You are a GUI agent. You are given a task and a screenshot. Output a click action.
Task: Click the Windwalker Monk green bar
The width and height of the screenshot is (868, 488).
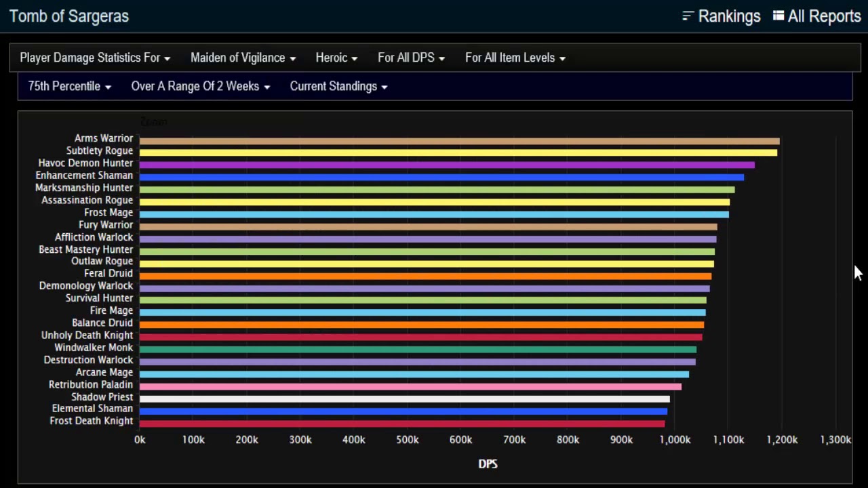(418, 350)
